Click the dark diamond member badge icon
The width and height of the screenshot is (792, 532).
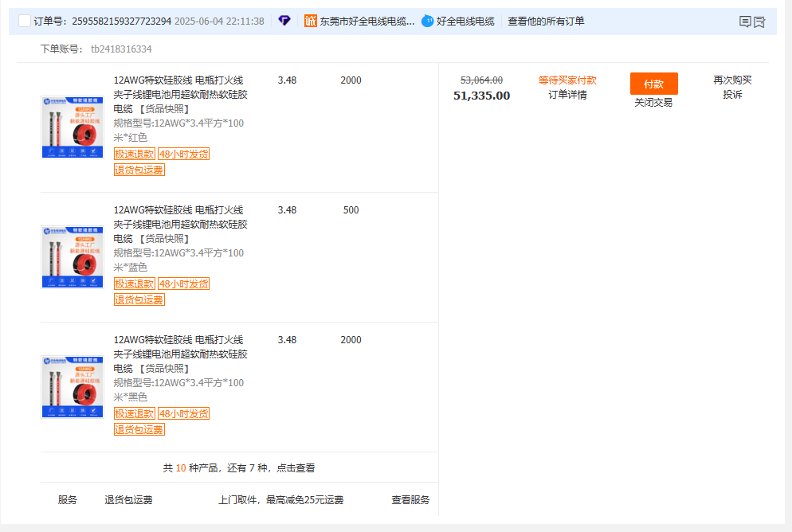point(284,21)
